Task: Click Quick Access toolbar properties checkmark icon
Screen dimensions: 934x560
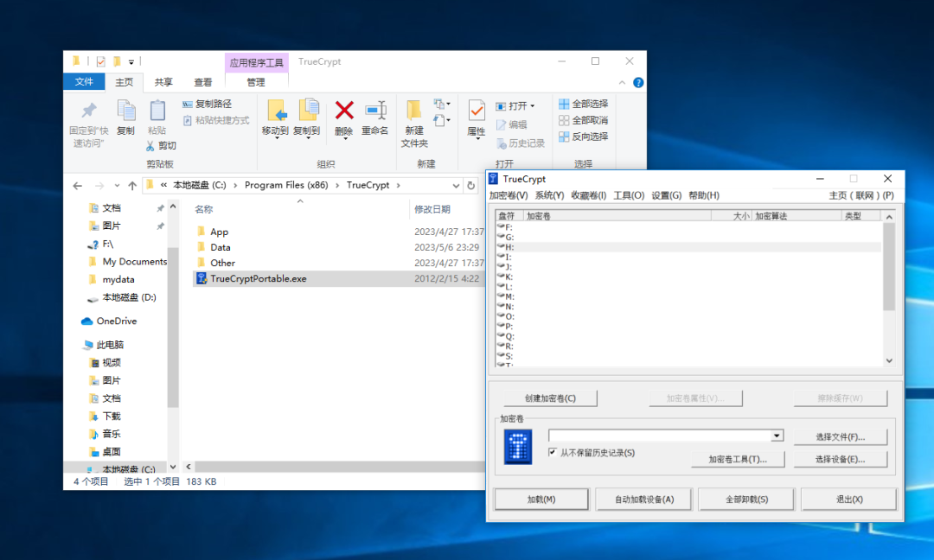Action: pyautogui.click(x=100, y=61)
